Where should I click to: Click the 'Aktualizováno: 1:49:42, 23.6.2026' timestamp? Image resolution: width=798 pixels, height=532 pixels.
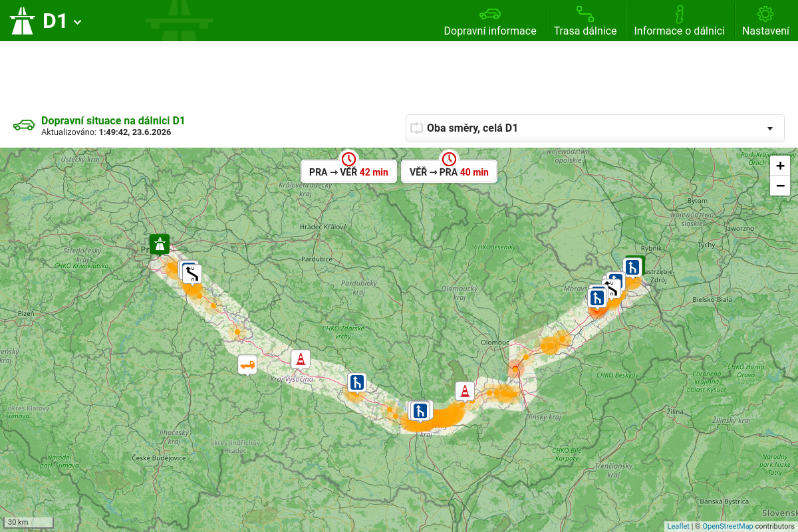point(106,132)
